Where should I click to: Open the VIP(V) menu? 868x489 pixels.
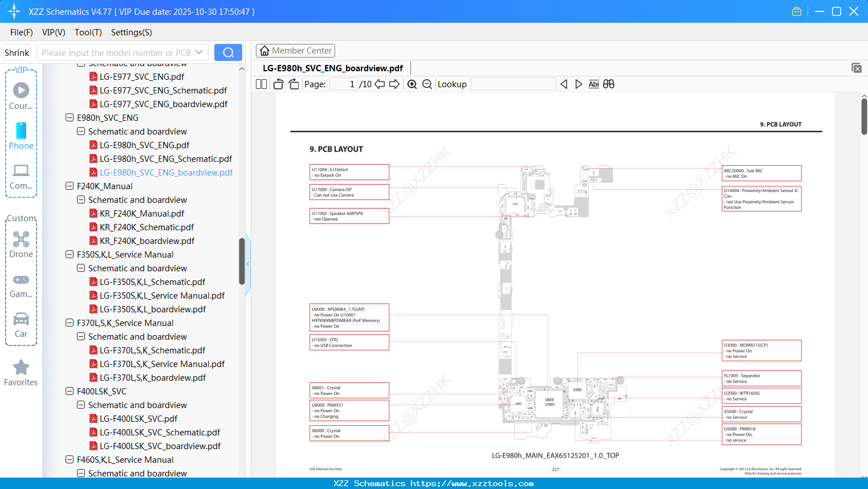[54, 32]
